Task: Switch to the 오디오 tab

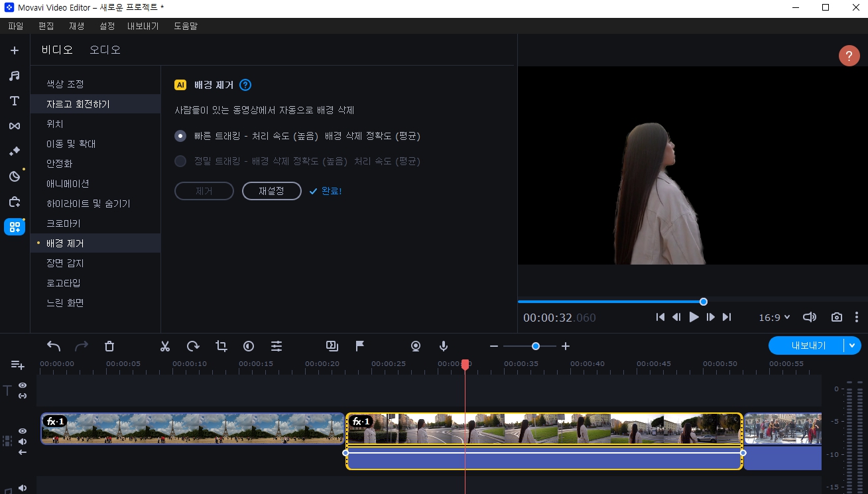Action: [x=105, y=50]
